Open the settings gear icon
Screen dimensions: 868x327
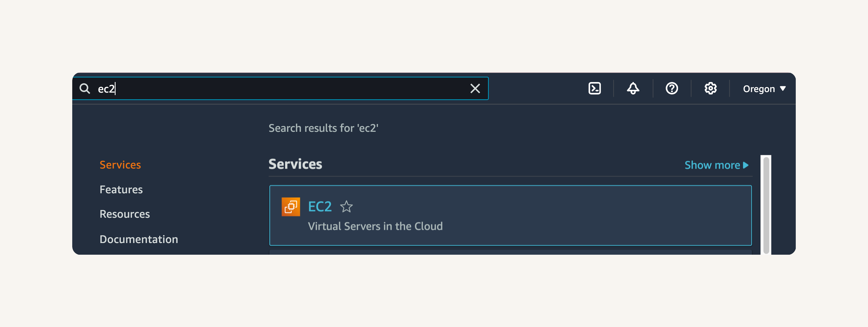[710, 89]
